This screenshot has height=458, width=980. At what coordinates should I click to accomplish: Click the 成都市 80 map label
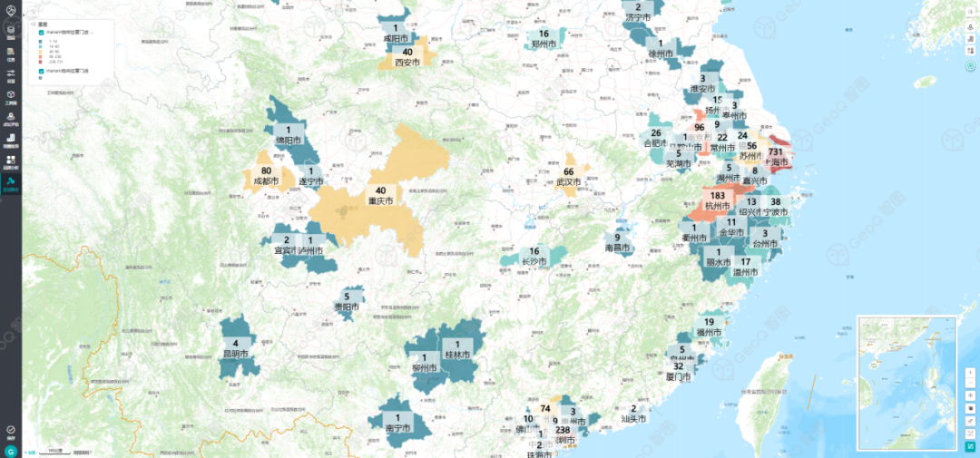266,175
